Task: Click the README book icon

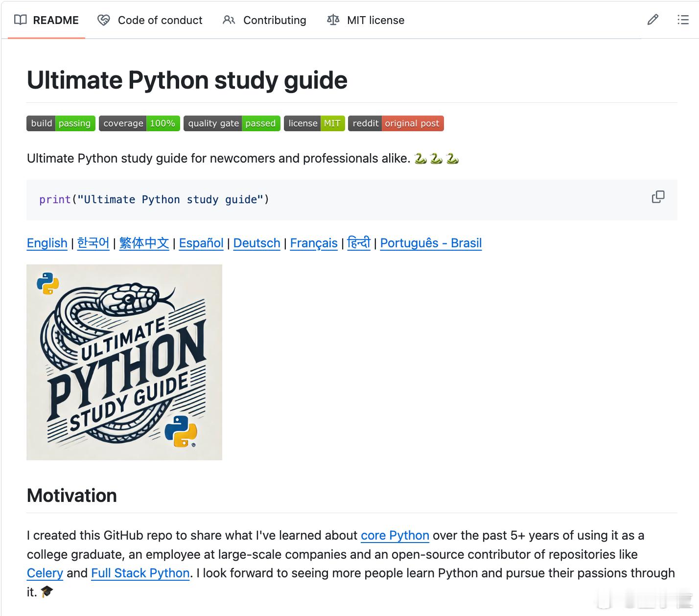Action: (x=20, y=20)
